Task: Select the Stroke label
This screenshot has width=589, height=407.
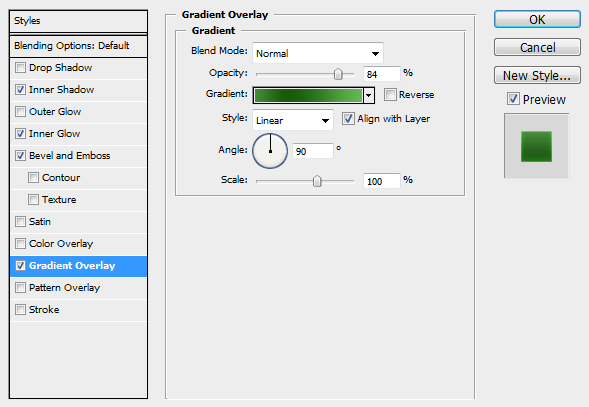Action: click(x=44, y=310)
